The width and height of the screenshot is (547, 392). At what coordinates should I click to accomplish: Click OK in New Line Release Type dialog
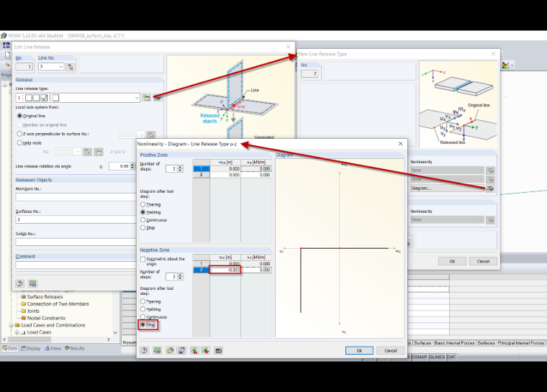pyautogui.click(x=452, y=261)
